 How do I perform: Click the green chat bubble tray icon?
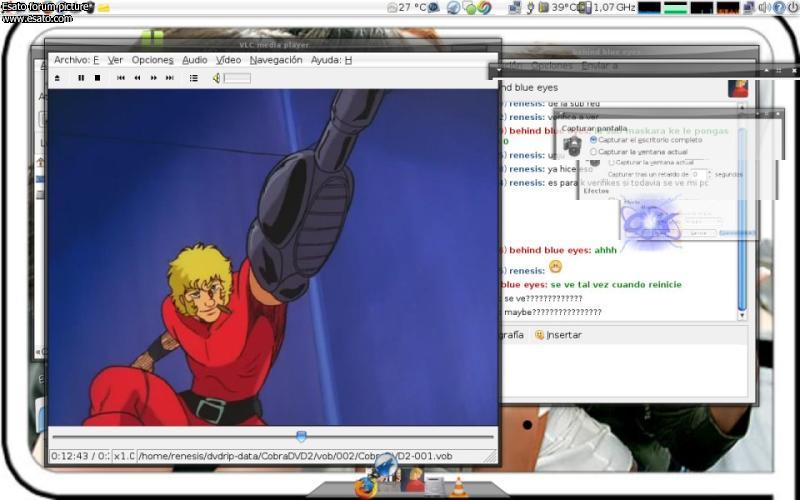pos(470,8)
